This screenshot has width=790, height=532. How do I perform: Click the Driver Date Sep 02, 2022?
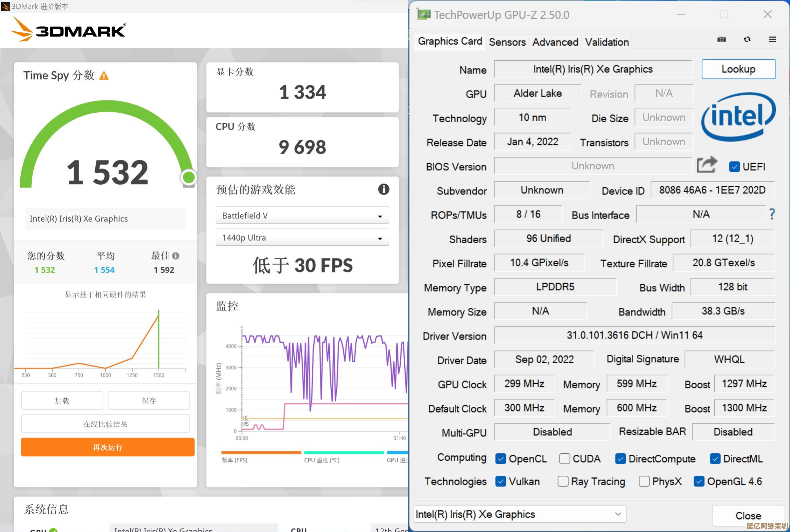coord(545,359)
